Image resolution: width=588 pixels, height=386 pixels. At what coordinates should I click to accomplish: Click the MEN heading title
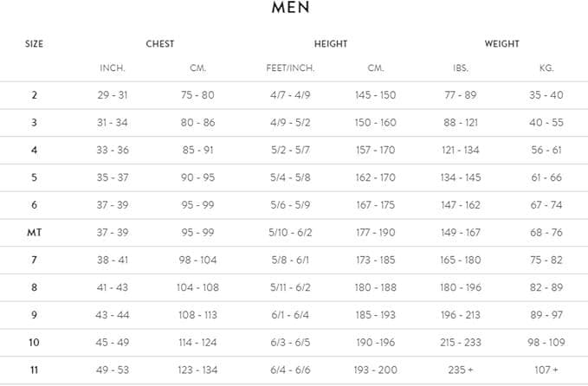click(x=292, y=9)
